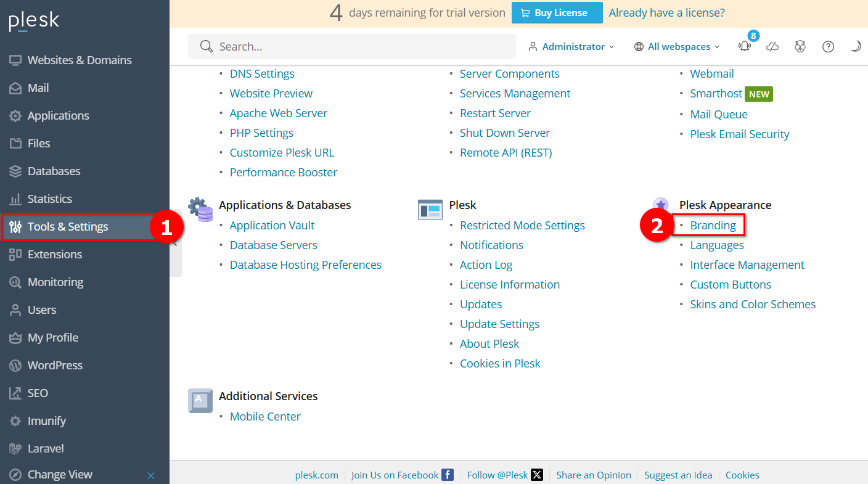The width and height of the screenshot is (868, 484).
Task: Open the Branding link
Action: (x=713, y=226)
